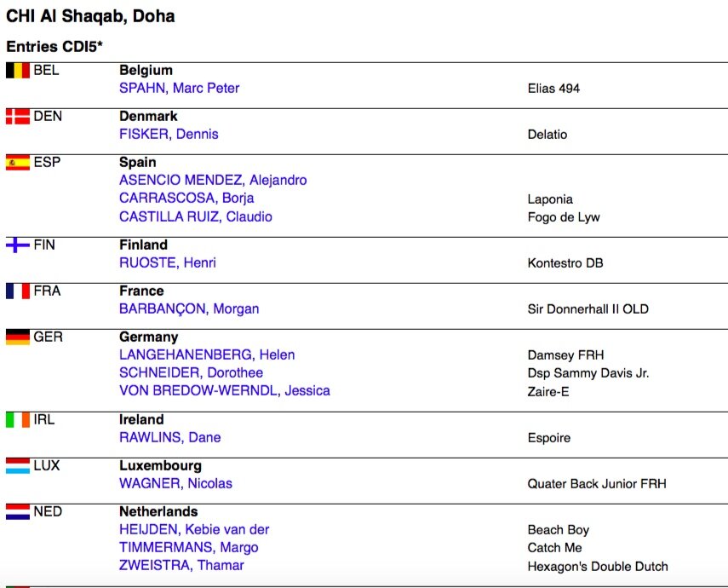Open rider RAWLINS, Dane
728x588 pixels.
(x=170, y=437)
